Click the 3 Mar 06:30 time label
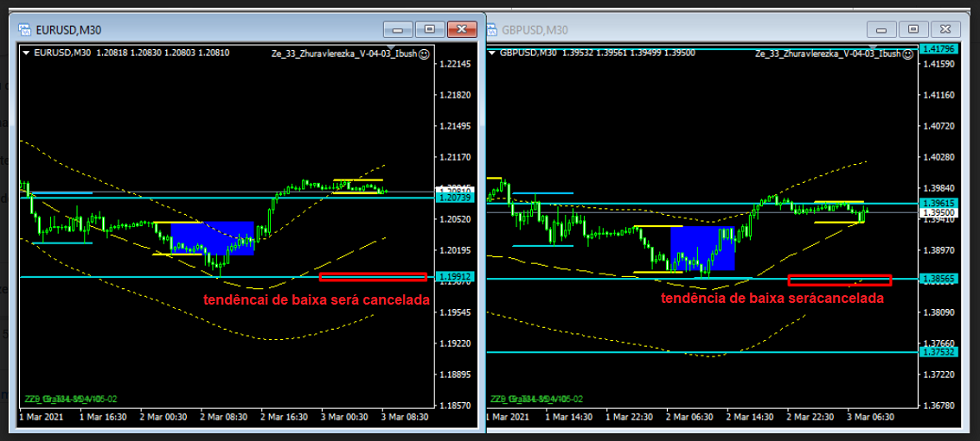This screenshot has height=441, width=980. [x=872, y=417]
